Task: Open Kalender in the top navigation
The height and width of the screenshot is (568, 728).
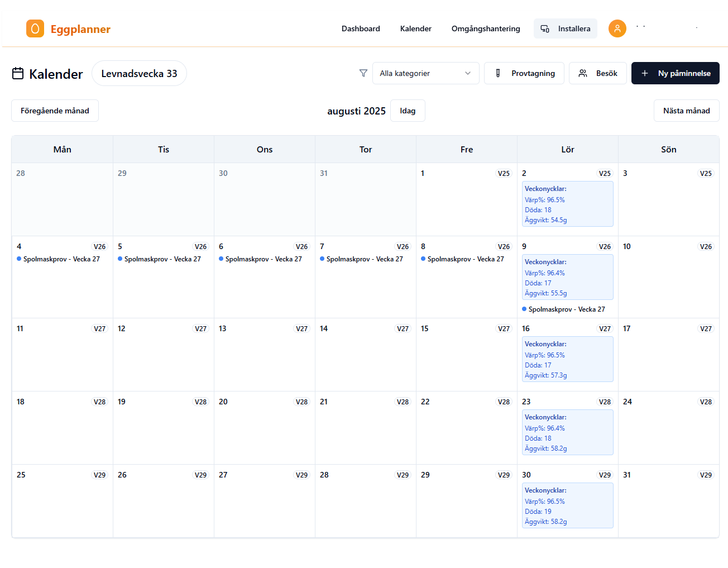Action: 416,28
